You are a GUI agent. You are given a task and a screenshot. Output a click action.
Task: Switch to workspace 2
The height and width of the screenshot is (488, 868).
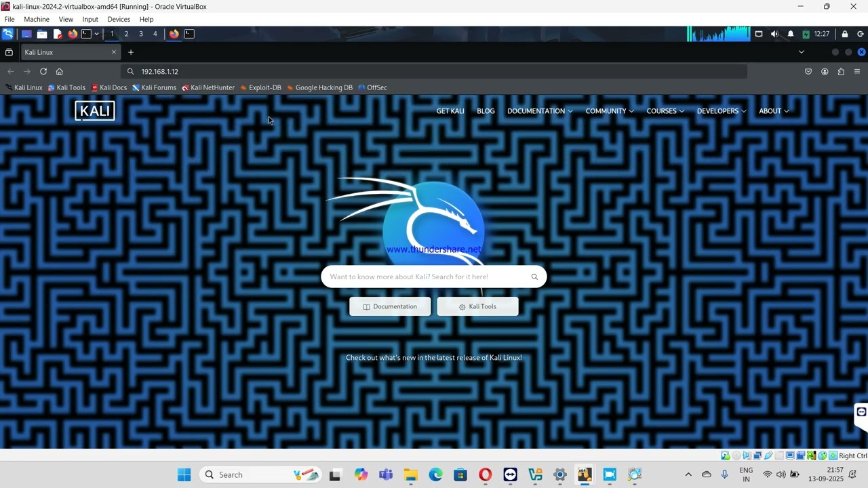point(126,34)
